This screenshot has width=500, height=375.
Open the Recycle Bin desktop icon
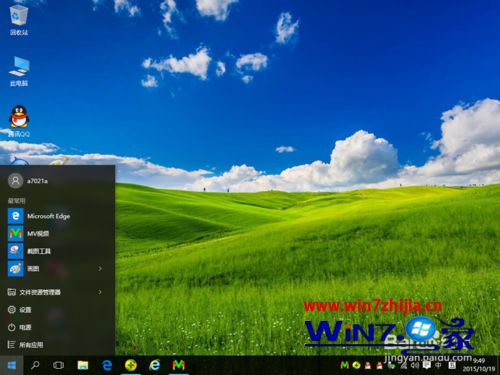coord(19,19)
